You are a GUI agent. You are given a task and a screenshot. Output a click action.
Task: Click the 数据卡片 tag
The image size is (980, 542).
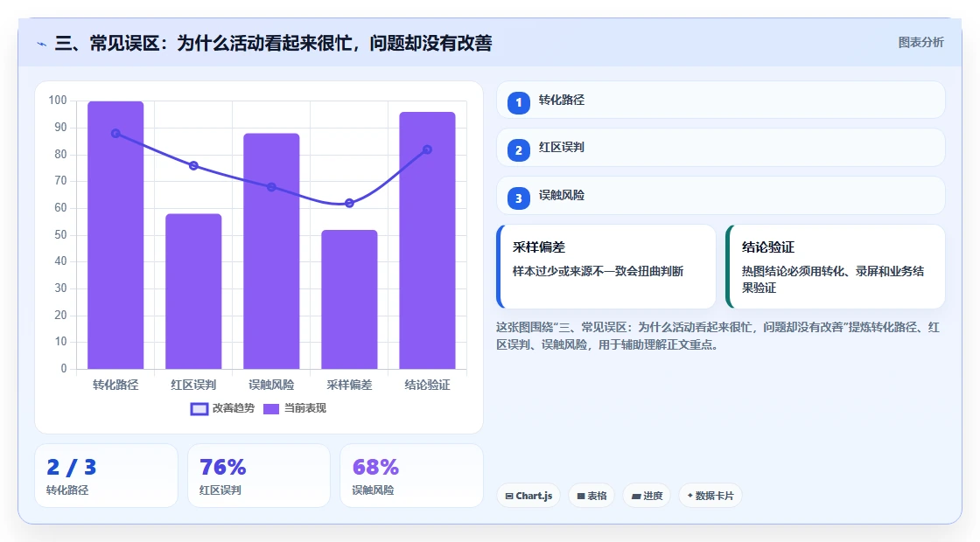[710, 496]
